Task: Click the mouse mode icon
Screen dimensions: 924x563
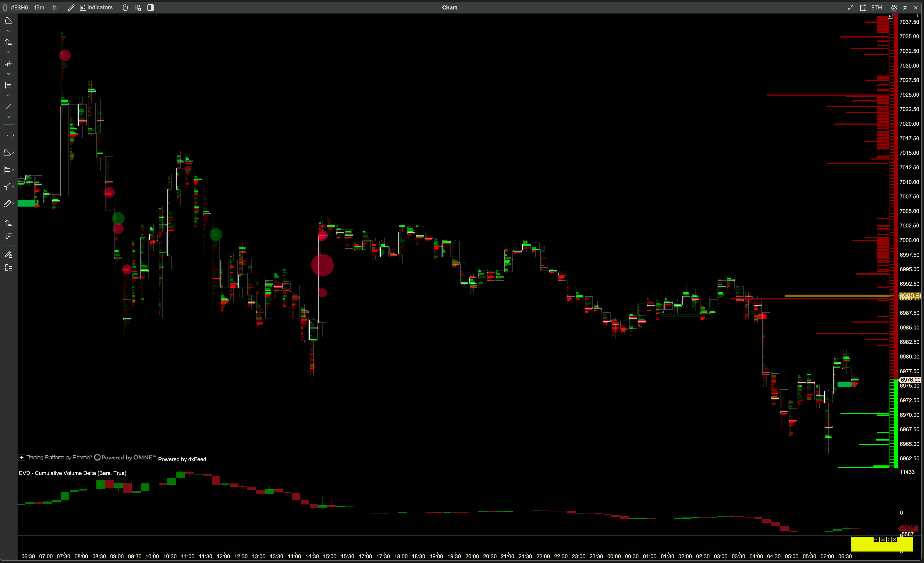Action: (125, 7)
